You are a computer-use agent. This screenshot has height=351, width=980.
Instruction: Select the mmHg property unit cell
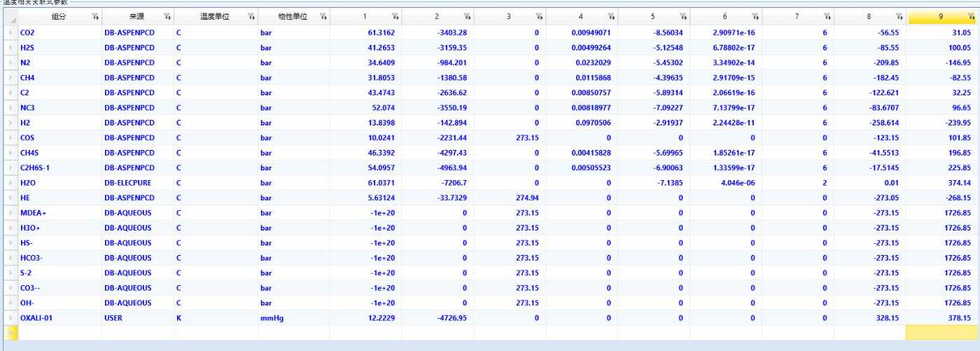(293, 318)
